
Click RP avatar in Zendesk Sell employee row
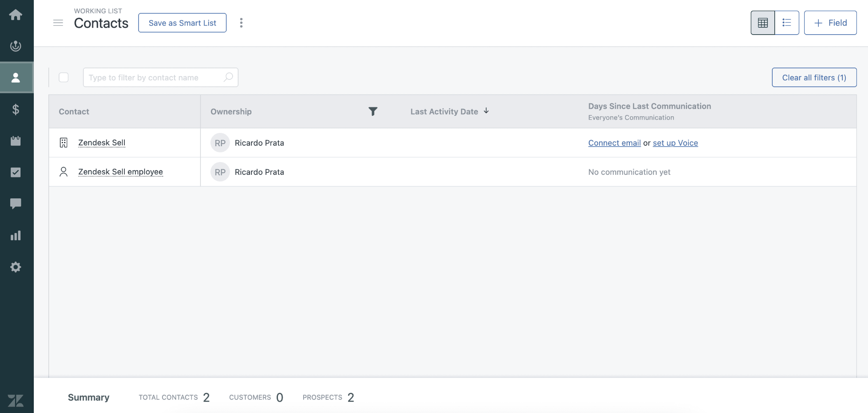pyautogui.click(x=220, y=172)
